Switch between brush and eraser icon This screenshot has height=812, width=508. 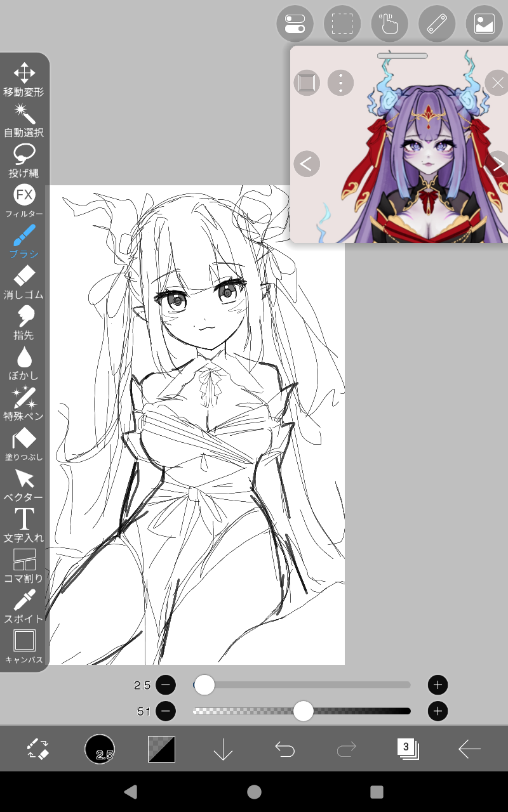[37, 749]
